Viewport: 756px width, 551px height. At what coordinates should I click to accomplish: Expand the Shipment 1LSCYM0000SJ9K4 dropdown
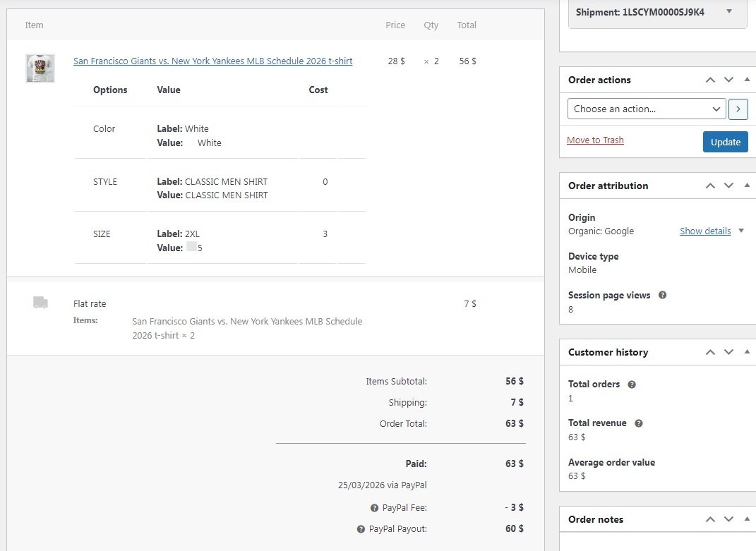pyautogui.click(x=729, y=11)
